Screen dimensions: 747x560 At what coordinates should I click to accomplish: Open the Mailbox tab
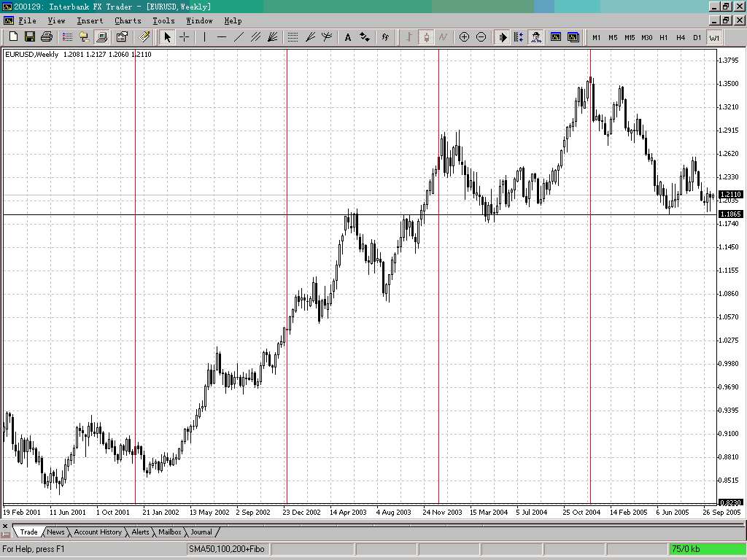click(169, 532)
